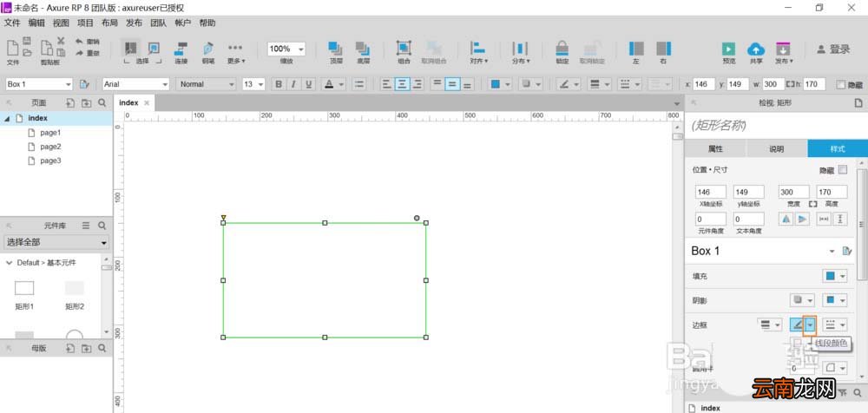Open the Arial font dropdown
This screenshot has height=413, width=868.
tap(165, 84)
